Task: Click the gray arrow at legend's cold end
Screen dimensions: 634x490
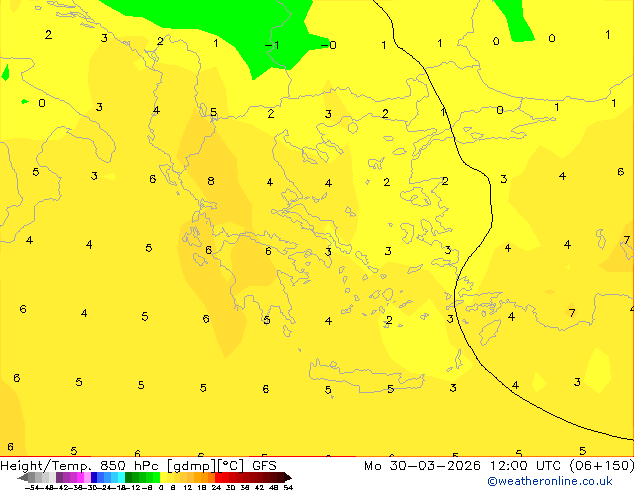Action: (x=22, y=477)
